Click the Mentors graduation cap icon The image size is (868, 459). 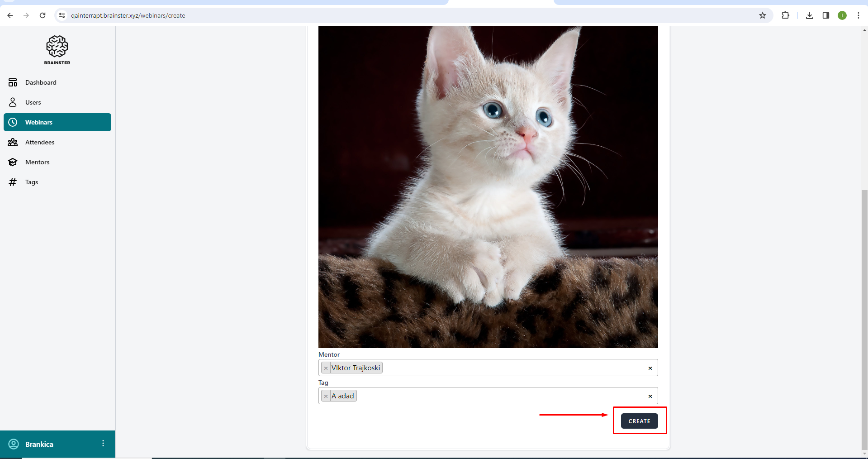[13, 162]
